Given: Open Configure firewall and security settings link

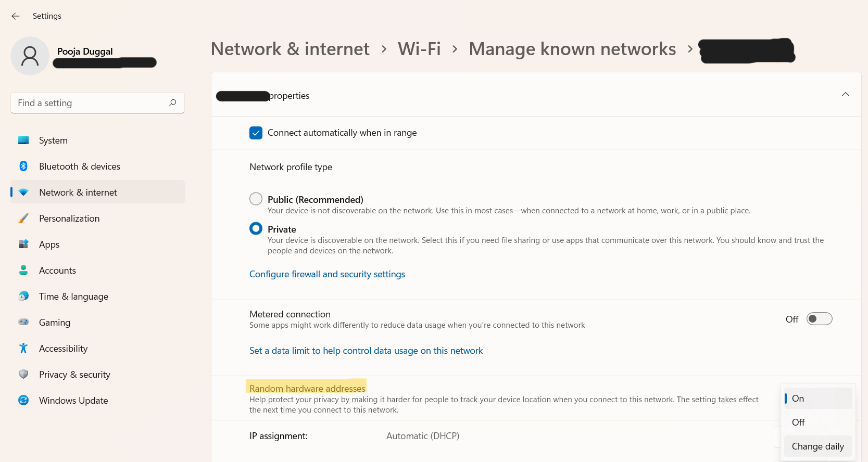Looking at the screenshot, I should [x=327, y=274].
